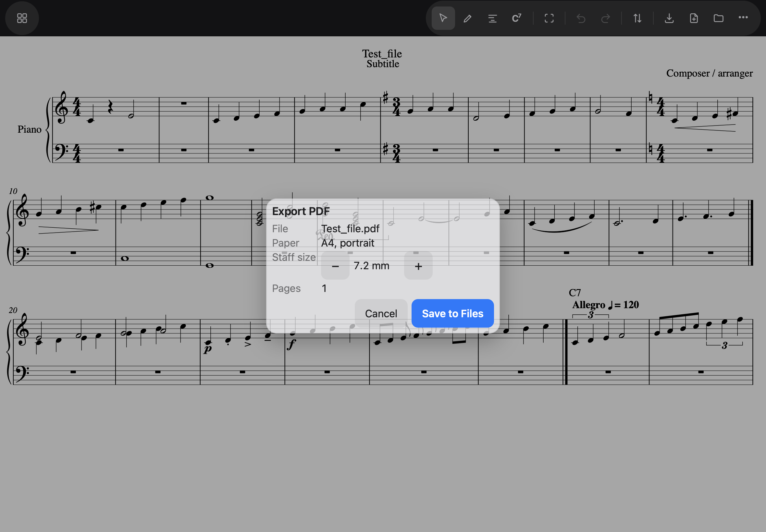
Task: Open the text alignment lines tool
Action: [x=492, y=18]
